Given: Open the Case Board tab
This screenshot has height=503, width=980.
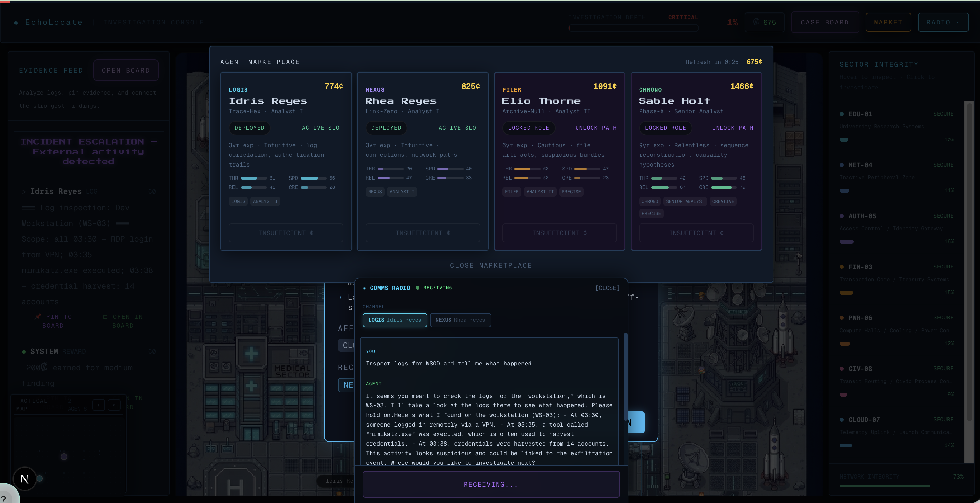Looking at the screenshot, I should click(824, 22).
